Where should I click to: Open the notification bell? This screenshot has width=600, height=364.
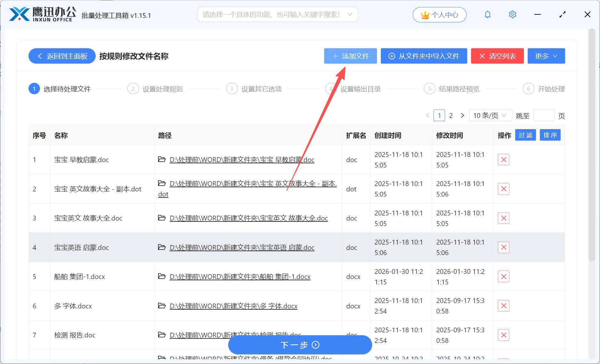click(487, 15)
